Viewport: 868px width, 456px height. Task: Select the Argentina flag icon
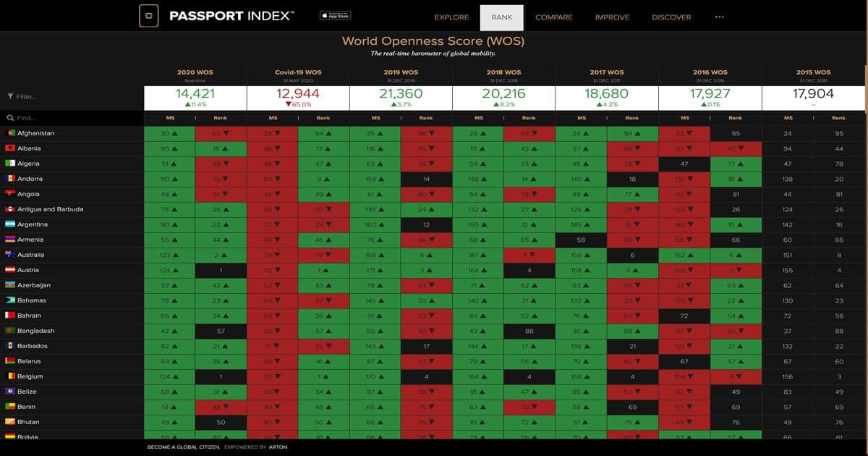coord(9,224)
